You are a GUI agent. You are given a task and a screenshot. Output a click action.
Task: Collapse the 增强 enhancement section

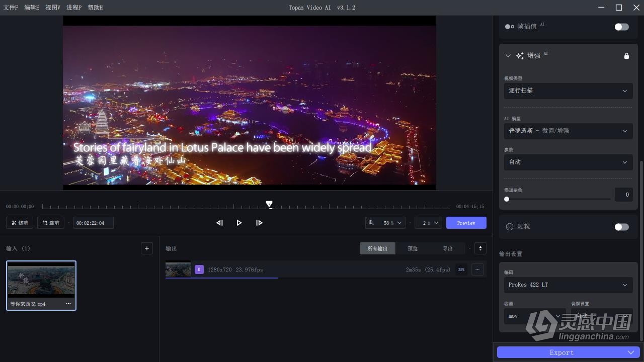tap(508, 56)
